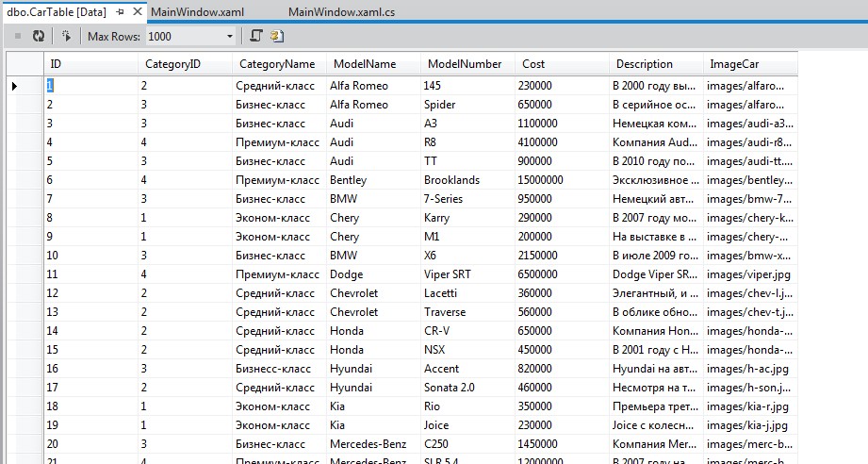Click the 'Traverse' ModelNumber cell
The width and height of the screenshot is (868, 464).
coord(467,312)
